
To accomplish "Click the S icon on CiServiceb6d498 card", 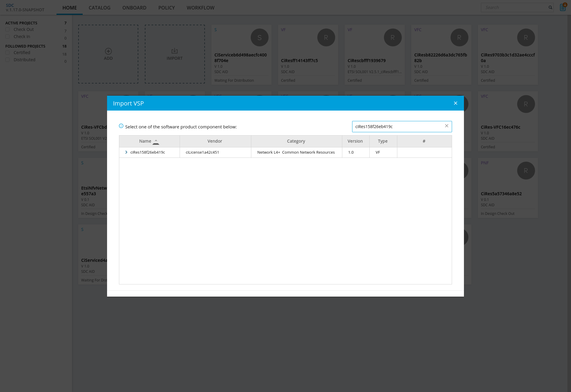I will [x=260, y=37].
